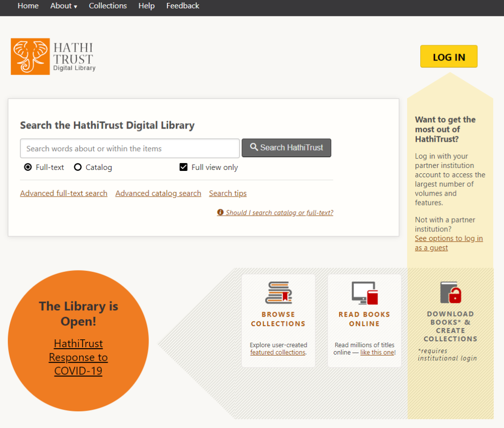Click the Search HathiTrust button
Viewport: 504px width, 428px height.
click(x=286, y=148)
